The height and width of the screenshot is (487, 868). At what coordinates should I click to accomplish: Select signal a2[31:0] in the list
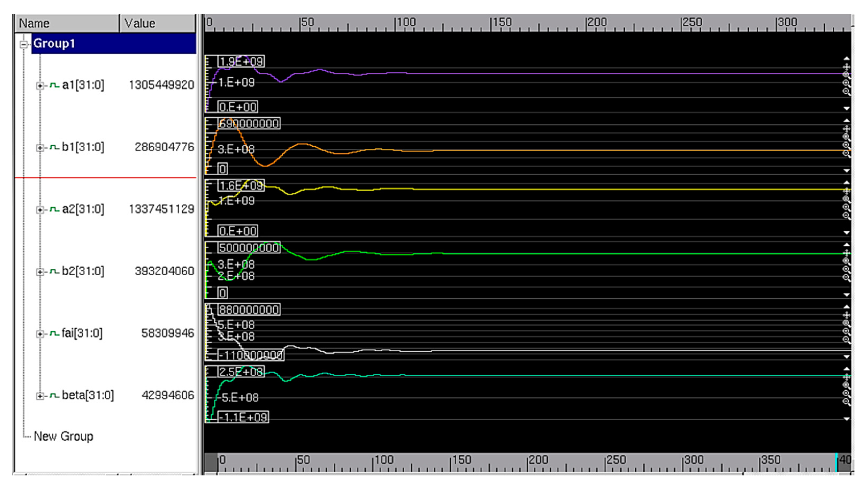click(x=83, y=209)
